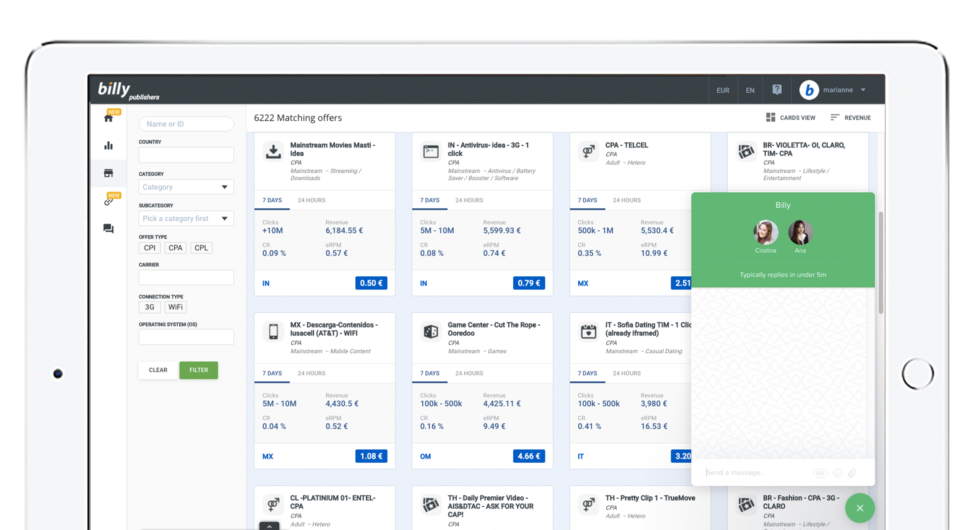Select the offers store icon in sidebar

pos(108,173)
